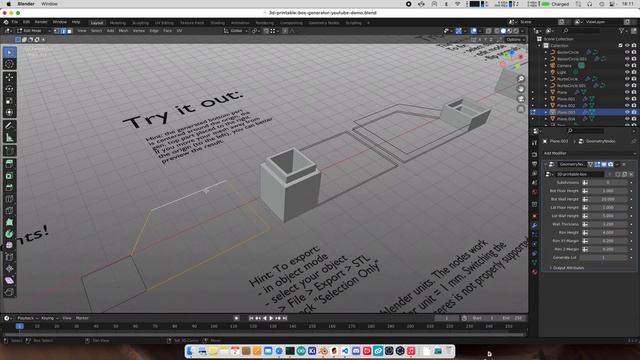Open the Render properties tab
Screen dimensions: 640x360
click(x=534, y=155)
